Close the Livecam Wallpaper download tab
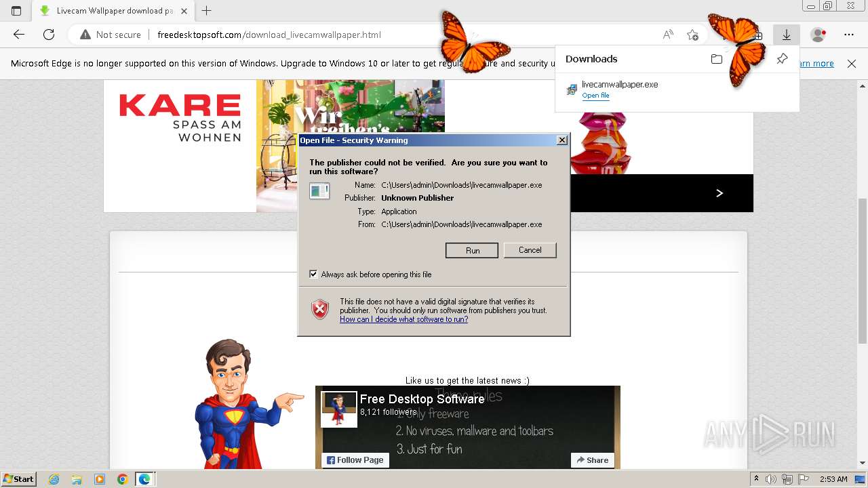 pos(184,11)
